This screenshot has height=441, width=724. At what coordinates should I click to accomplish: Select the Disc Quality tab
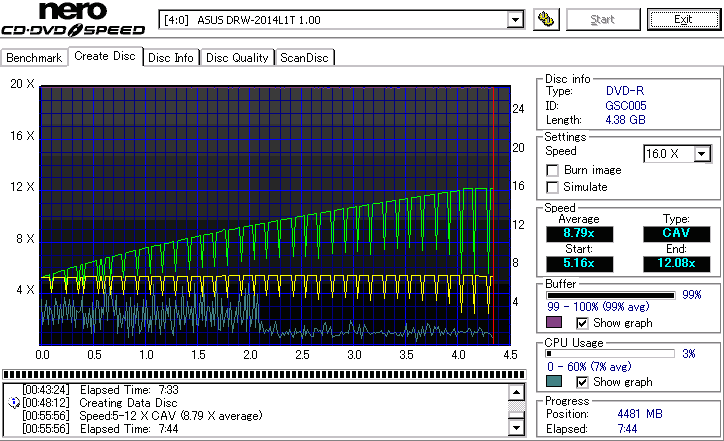pyautogui.click(x=238, y=58)
